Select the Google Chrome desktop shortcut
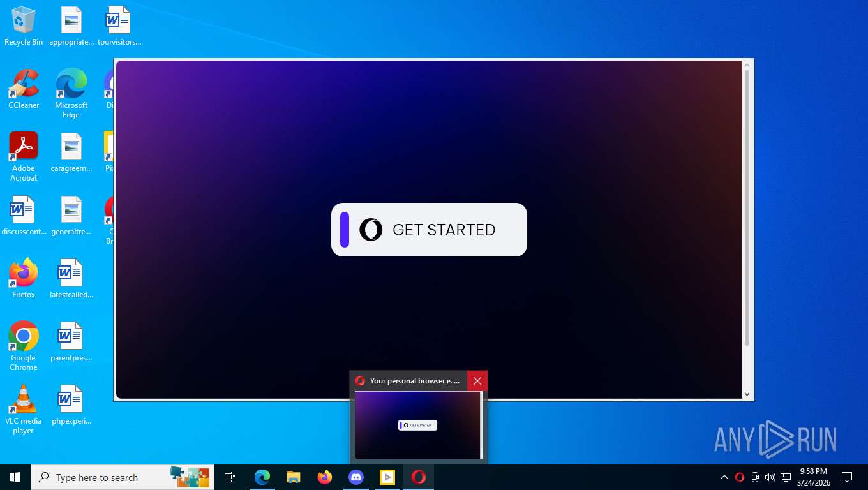This screenshot has height=490, width=868. point(24,346)
